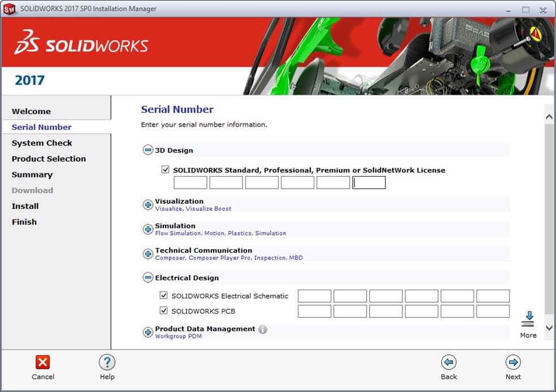Click info icon beside Product Data Management

pyautogui.click(x=263, y=329)
